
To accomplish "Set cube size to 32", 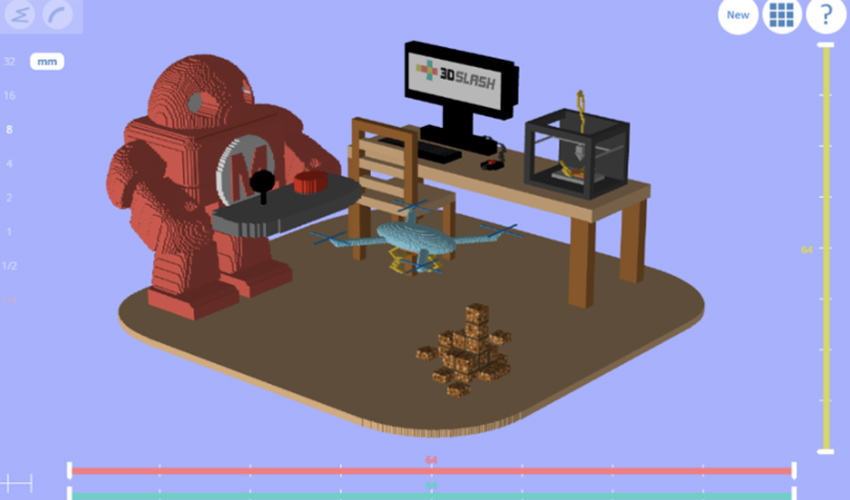I will pos(9,61).
